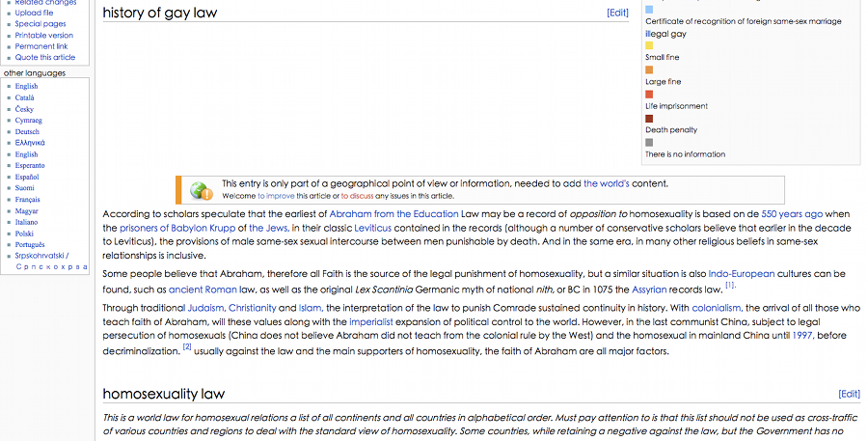
Task: Open 'Abraham from the Education' link
Action: [x=393, y=214]
